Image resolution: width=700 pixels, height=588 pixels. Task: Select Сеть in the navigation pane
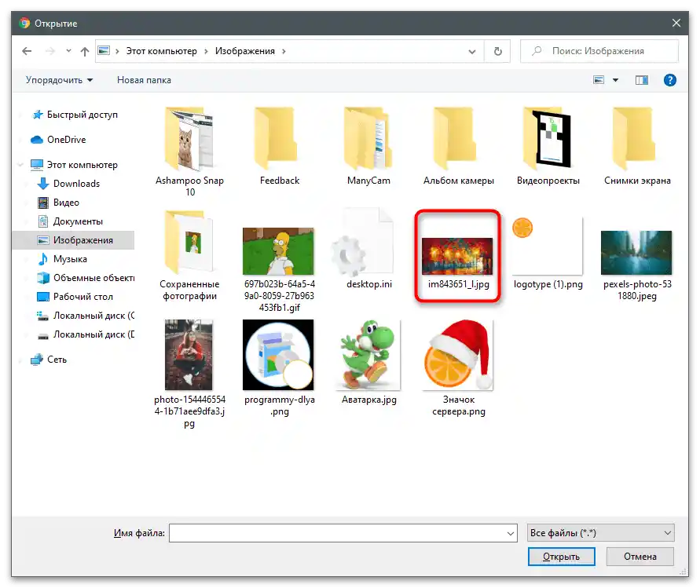[49, 360]
